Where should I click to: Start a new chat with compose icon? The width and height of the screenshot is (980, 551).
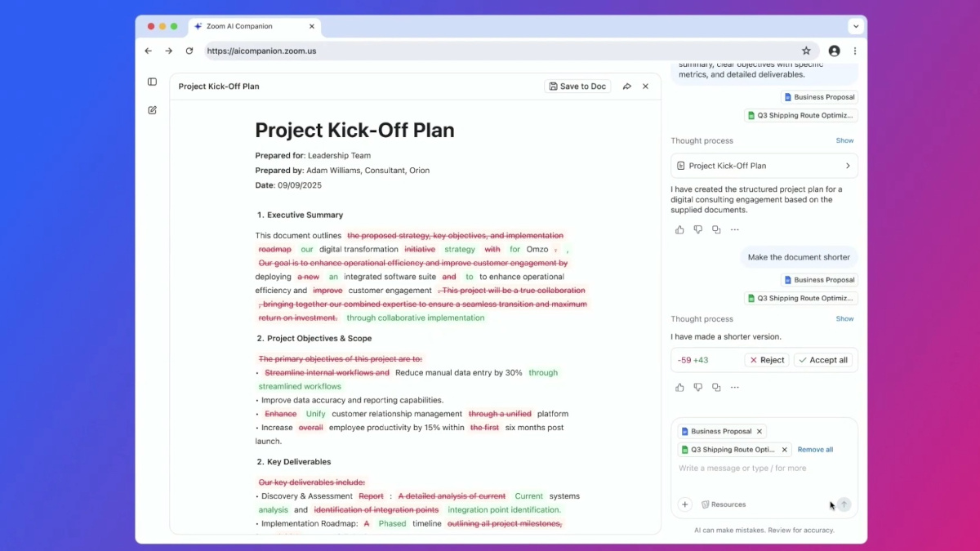(152, 110)
